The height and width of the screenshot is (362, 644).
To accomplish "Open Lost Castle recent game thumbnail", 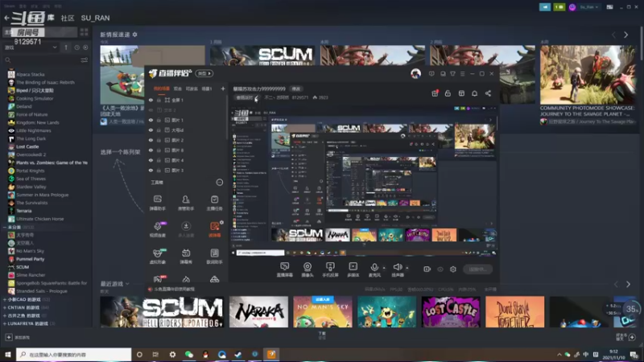I will pos(451,311).
